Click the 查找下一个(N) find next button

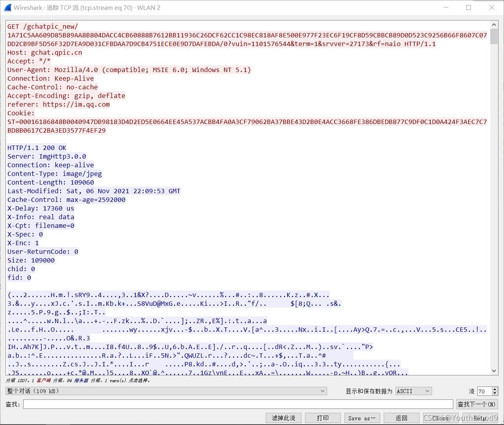(477, 404)
